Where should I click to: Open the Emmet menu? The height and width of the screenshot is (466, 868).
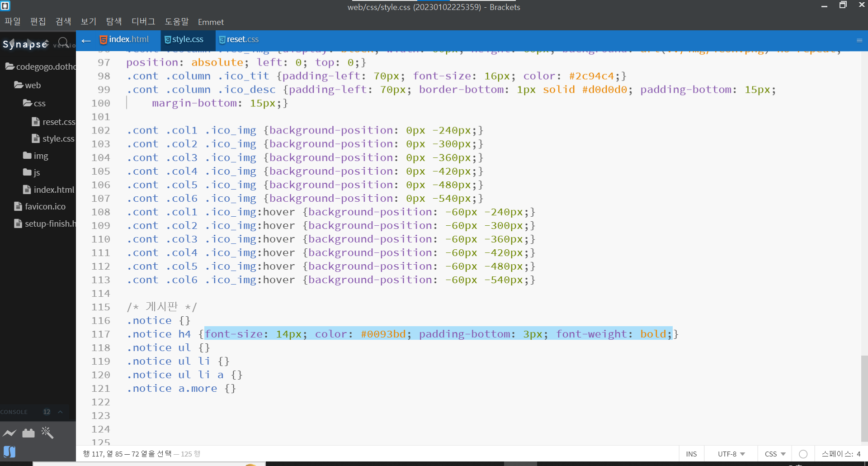coord(211,22)
